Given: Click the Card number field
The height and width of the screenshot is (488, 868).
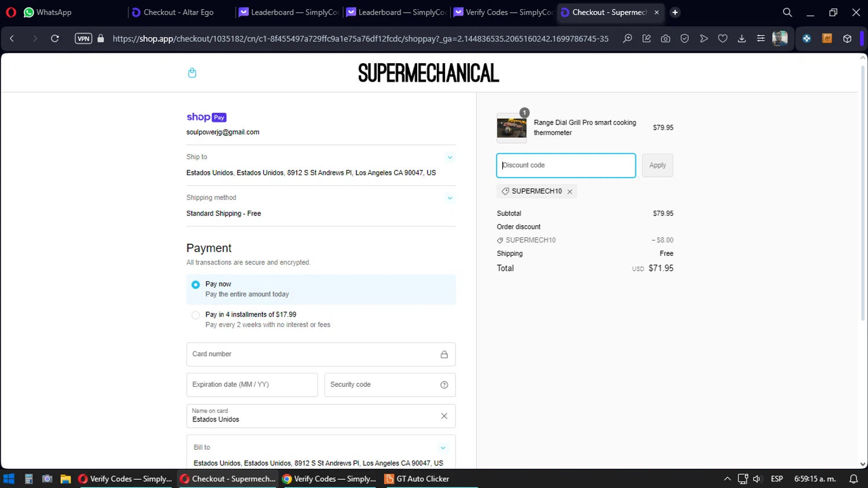Looking at the screenshot, I should pos(321,354).
